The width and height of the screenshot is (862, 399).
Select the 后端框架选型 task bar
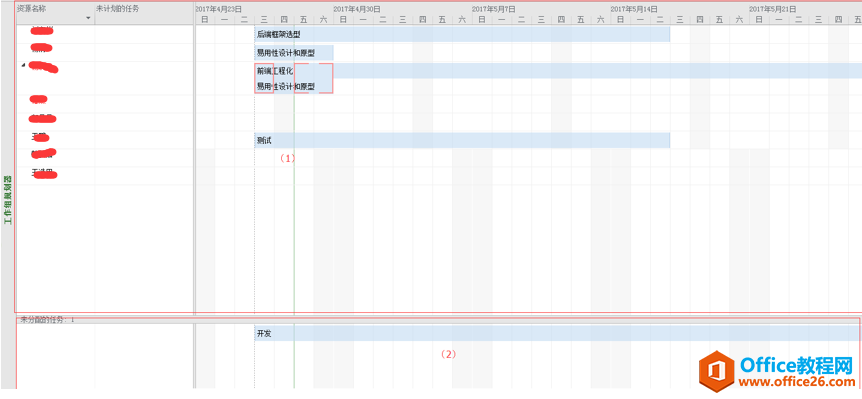click(462, 34)
